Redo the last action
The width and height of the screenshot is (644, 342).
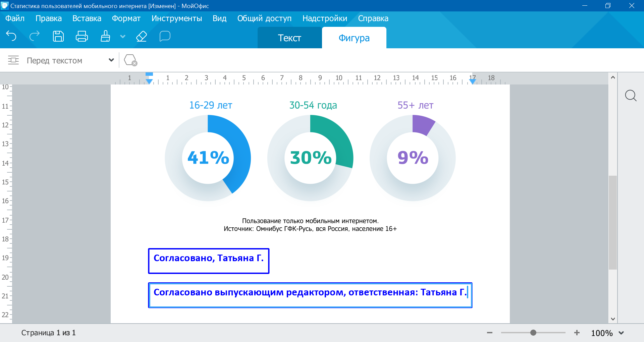34,36
